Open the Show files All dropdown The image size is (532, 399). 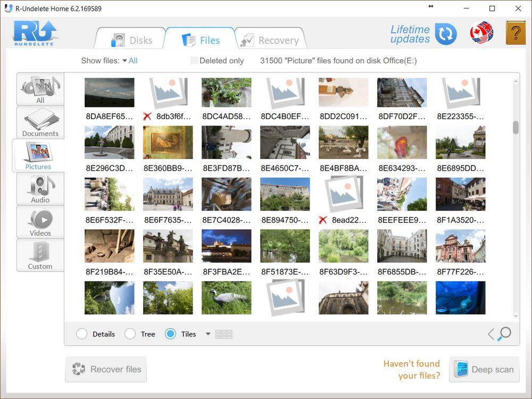[x=130, y=61]
